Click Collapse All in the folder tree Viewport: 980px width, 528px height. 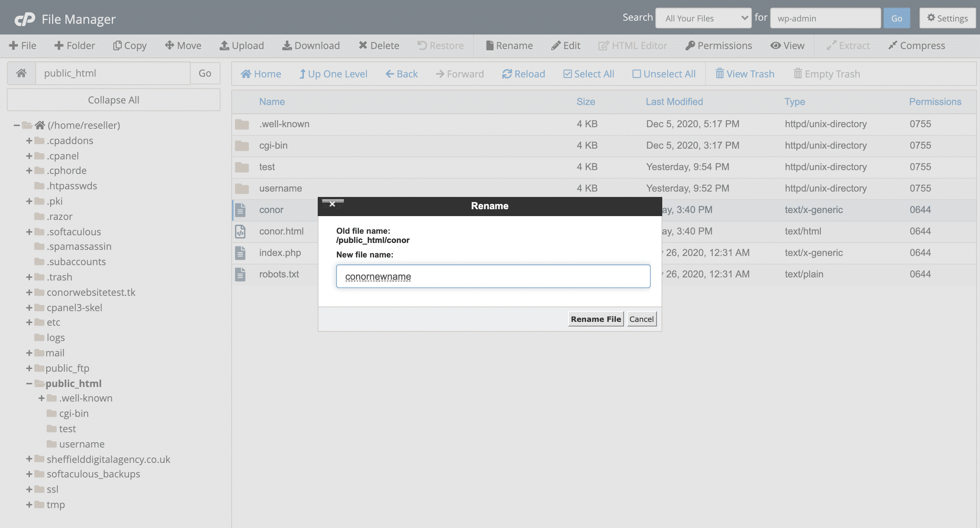[x=114, y=100]
